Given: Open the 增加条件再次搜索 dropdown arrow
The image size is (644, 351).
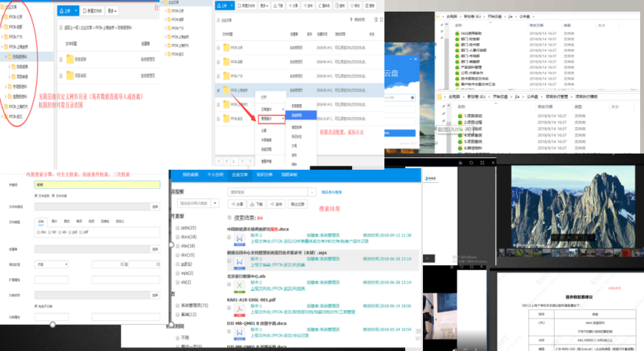Looking at the screenshot, I should [x=215, y=203].
